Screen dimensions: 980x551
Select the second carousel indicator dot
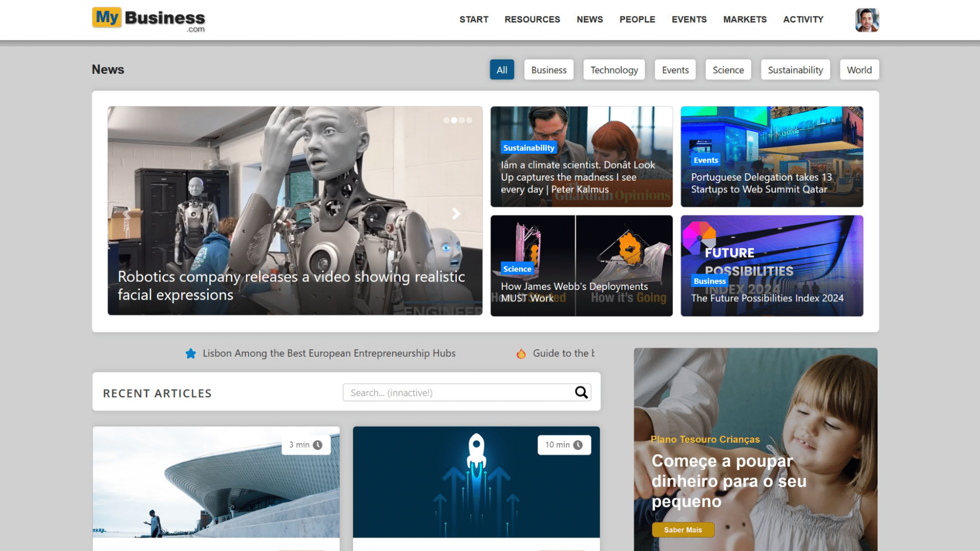[454, 120]
